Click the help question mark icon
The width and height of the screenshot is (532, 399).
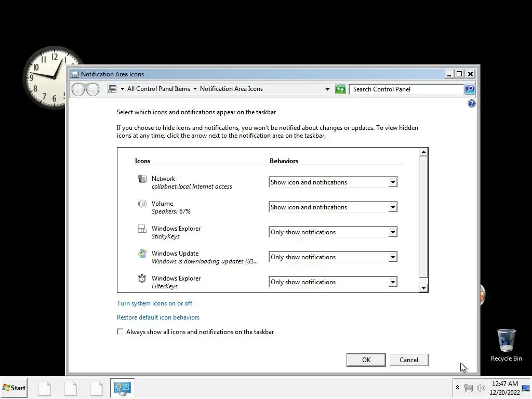tap(471, 103)
